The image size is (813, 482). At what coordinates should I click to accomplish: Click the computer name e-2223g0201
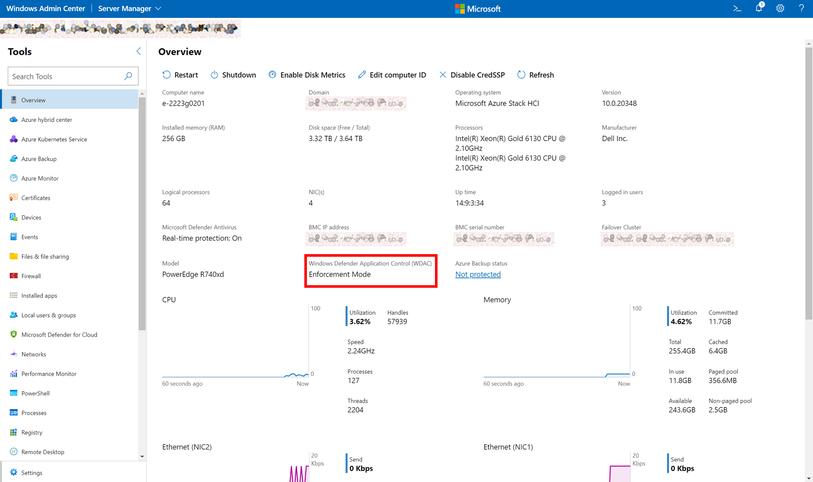click(x=183, y=103)
